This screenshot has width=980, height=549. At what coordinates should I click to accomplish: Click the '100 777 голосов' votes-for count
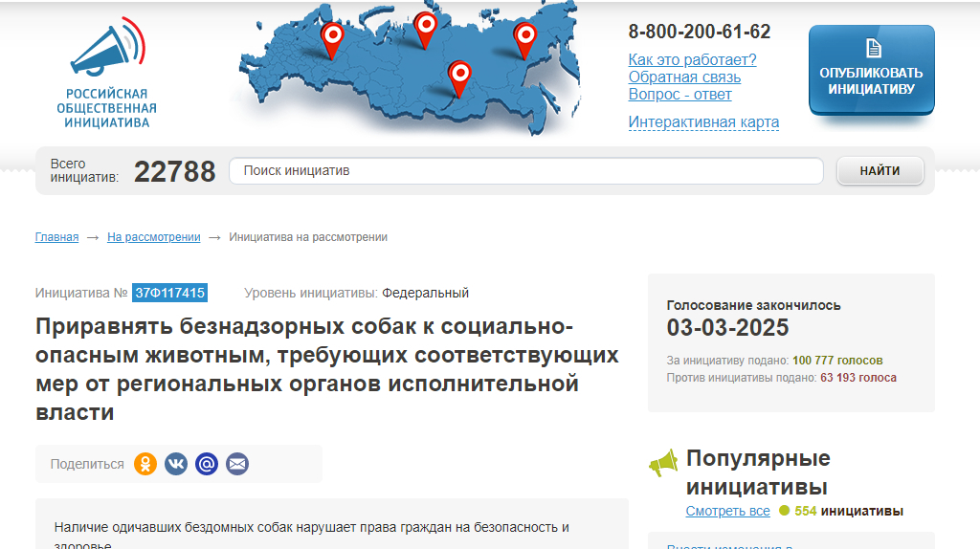[x=837, y=361]
